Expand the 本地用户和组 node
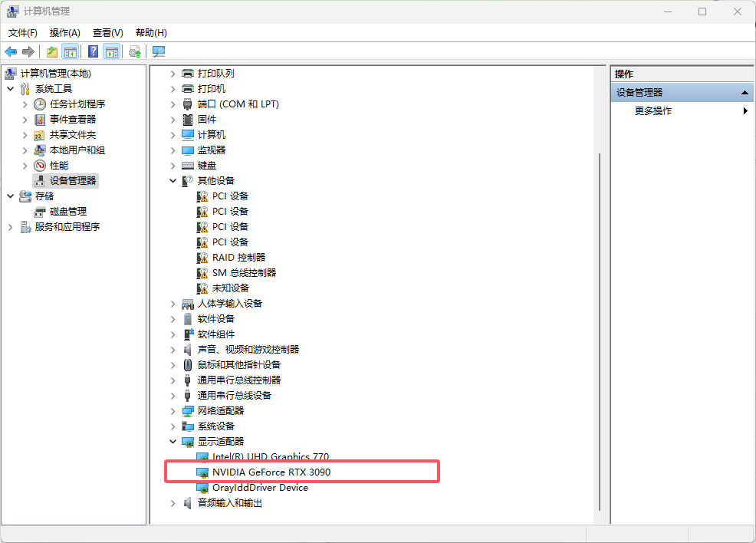Image resolution: width=756 pixels, height=543 pixels. click(25, 150)
